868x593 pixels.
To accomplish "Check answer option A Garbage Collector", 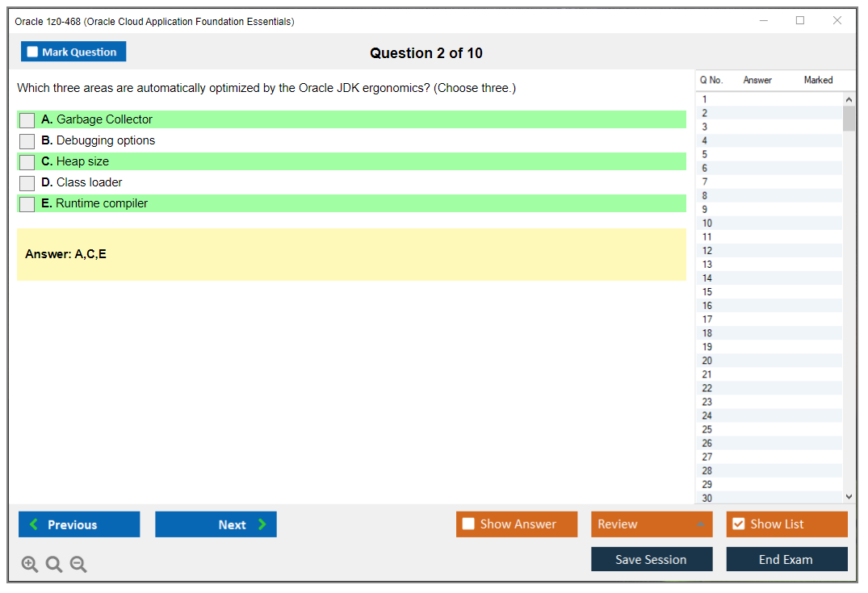I will (x=26, y=119).
